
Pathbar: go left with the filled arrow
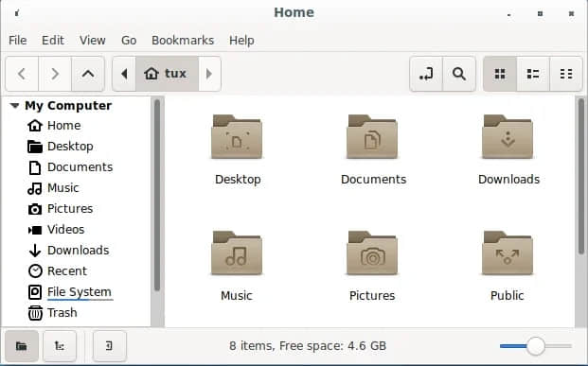pyautogui.click(x=124, y=74)
